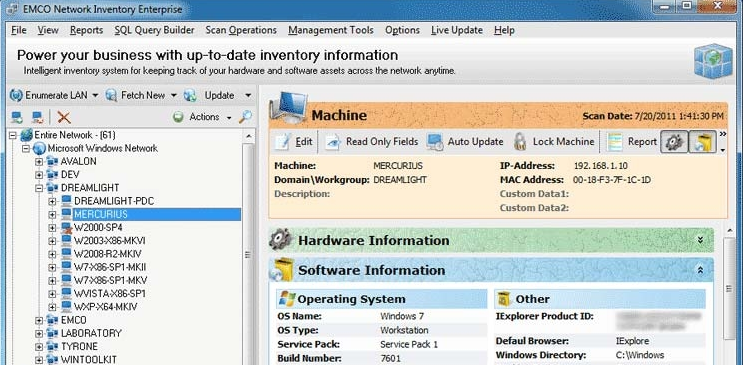Screen dimensions: 743x365
Task: Click the Enumerate LAN globe icon
Action: (16, 95)
